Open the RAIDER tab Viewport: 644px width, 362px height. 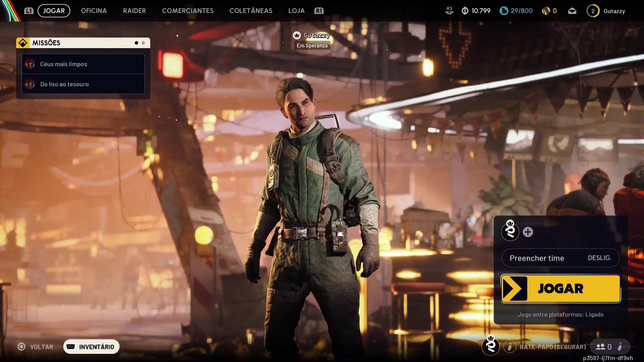click(x=134, y=11)
